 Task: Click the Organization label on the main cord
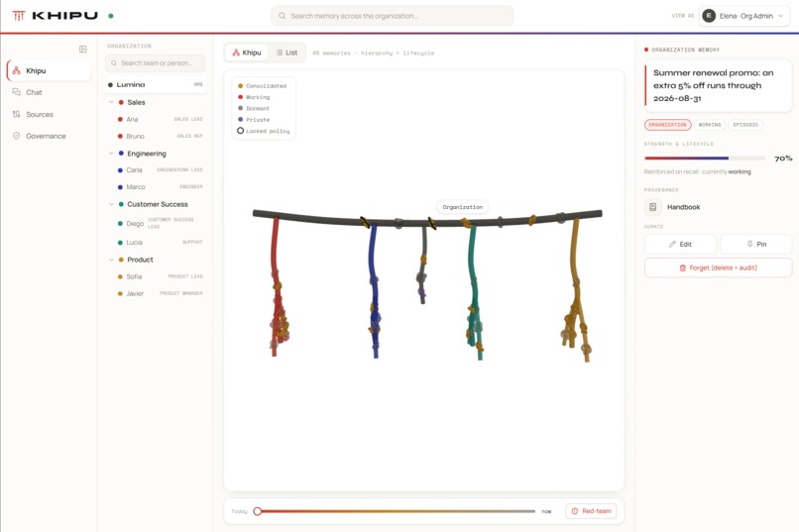[x=462, y=207]
